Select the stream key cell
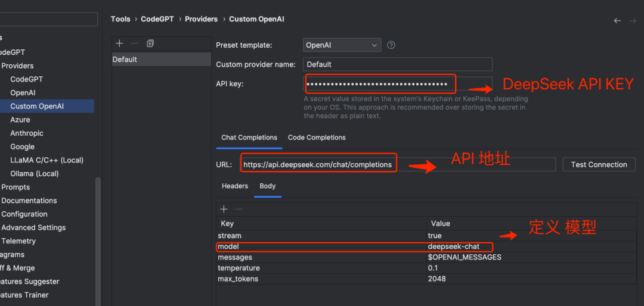Screen dimensions: 644x306 (321, 236)
